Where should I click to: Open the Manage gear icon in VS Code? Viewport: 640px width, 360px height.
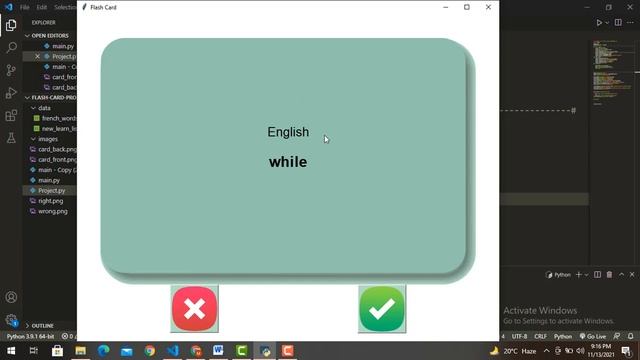pos(11,320)
